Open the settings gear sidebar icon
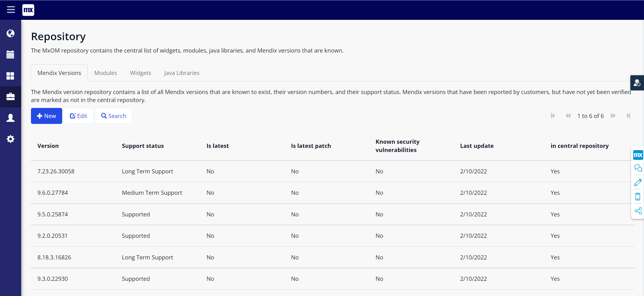644x296 pixels. tap(11, 139)
